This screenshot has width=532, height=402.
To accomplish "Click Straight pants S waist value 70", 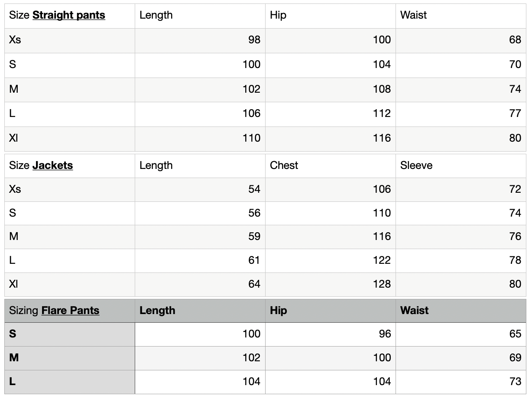I will (x=515, y=65).
